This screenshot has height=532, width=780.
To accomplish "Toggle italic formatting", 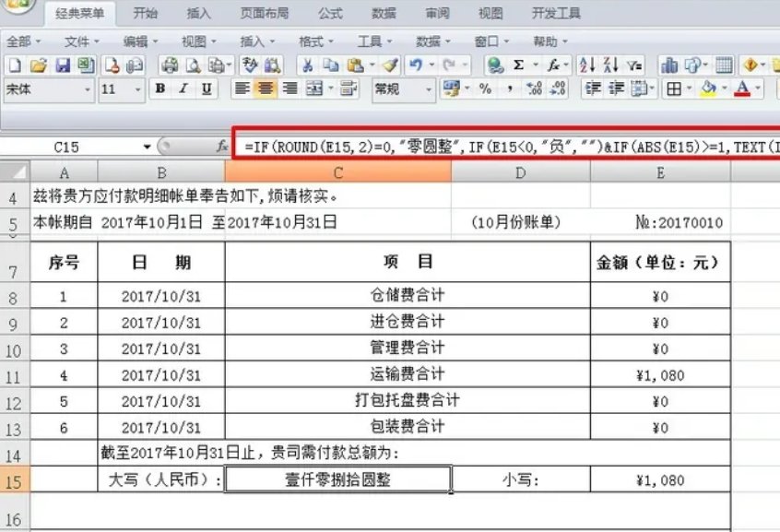I will [x=183, y=89].
